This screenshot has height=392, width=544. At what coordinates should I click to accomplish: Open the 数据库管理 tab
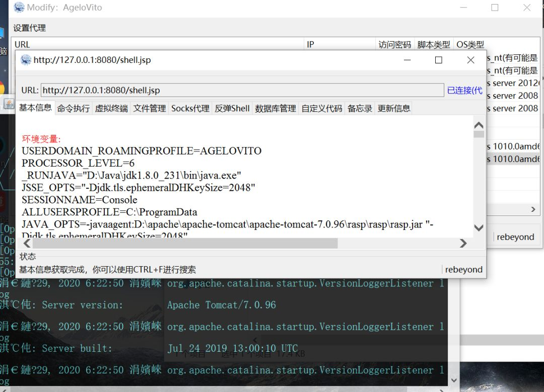click(x=276, y=109)
